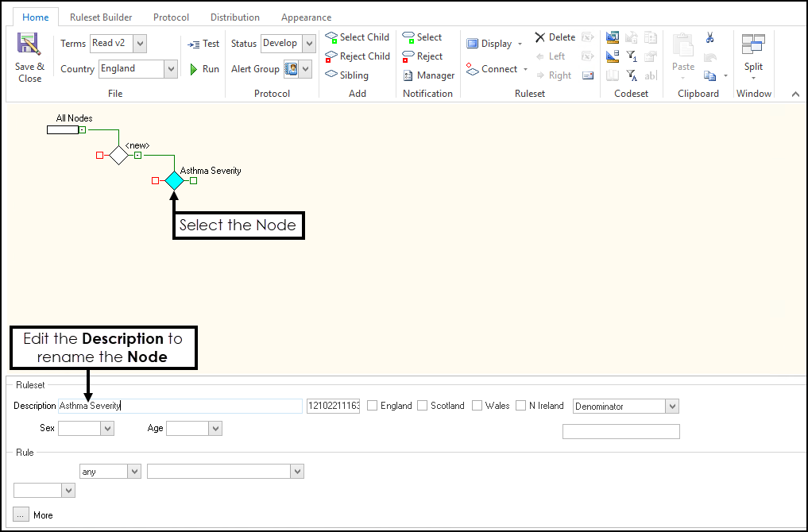
Task: Select the cyan Asthma Severity node
Action: (x=174, y=181)
